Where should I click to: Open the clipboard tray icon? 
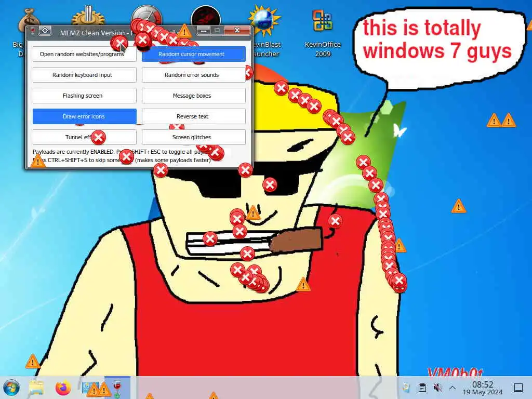(x=422, y=388)
